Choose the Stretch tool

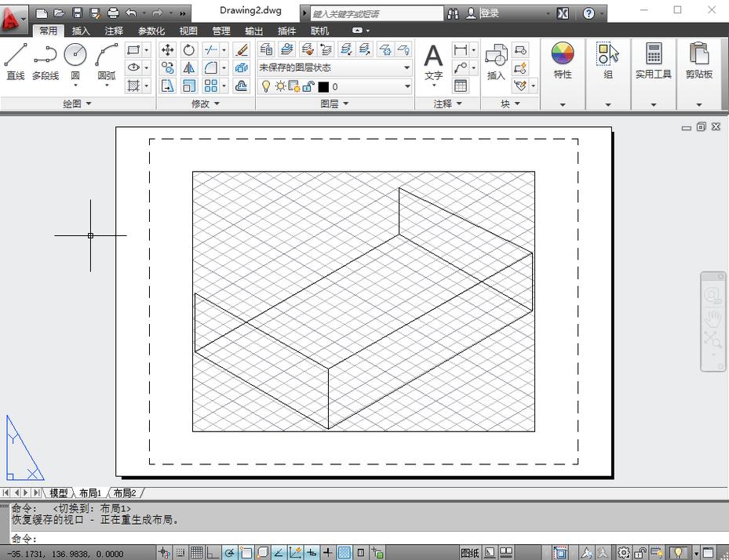167,85
